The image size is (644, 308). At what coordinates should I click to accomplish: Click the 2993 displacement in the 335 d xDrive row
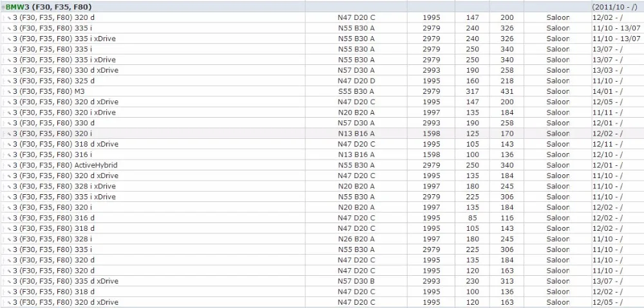(x=431, y=282)
